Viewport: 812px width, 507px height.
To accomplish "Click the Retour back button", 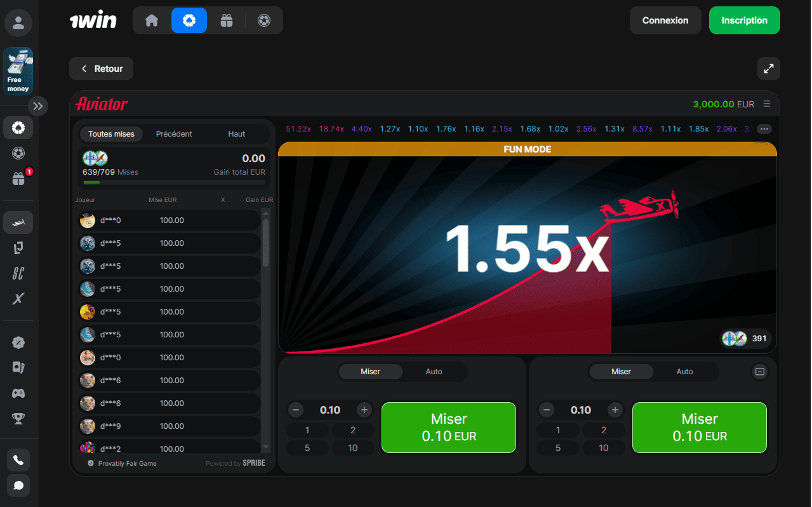I will [x=102, y=69].
